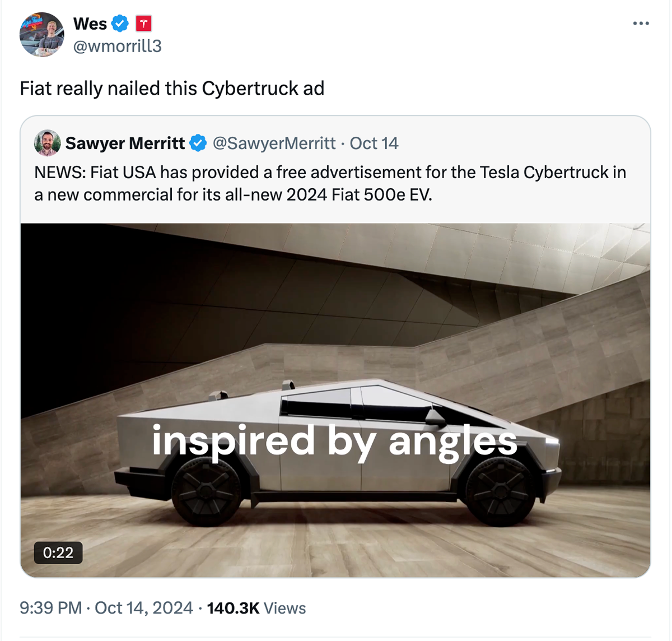Click the "Fiat really nailed this" tweet text

coord(172,89)
